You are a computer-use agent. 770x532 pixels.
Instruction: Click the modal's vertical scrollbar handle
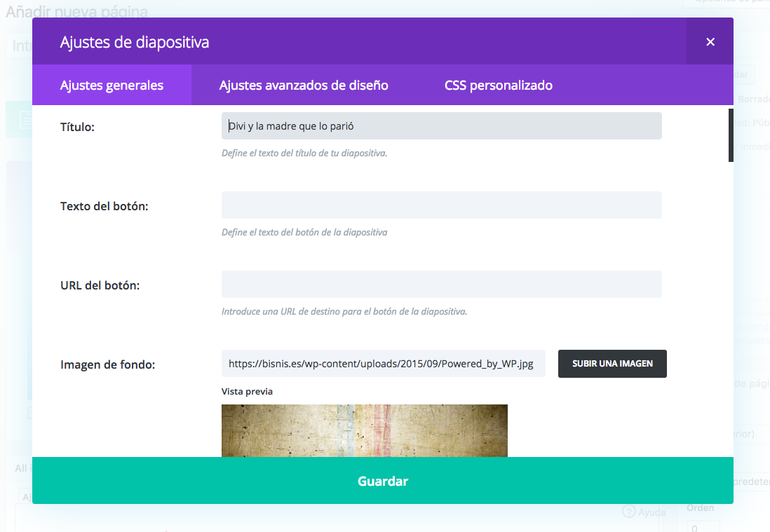731,135
